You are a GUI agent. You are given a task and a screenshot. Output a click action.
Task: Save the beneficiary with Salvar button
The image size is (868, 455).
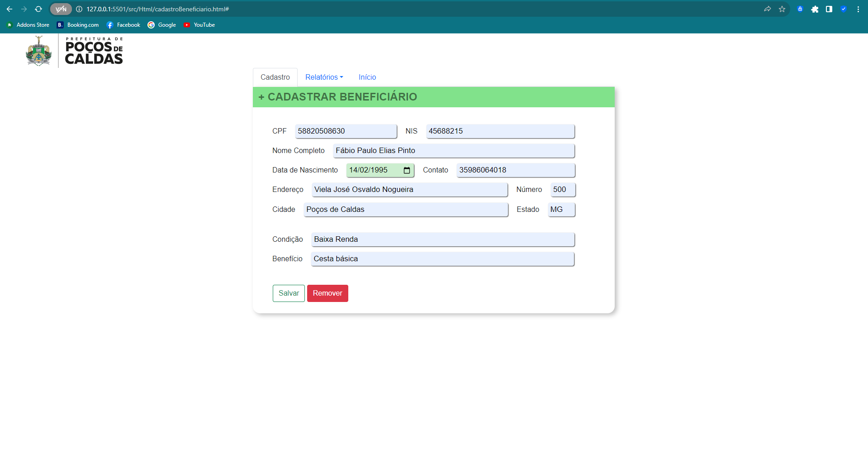click(x=289, y=293)
